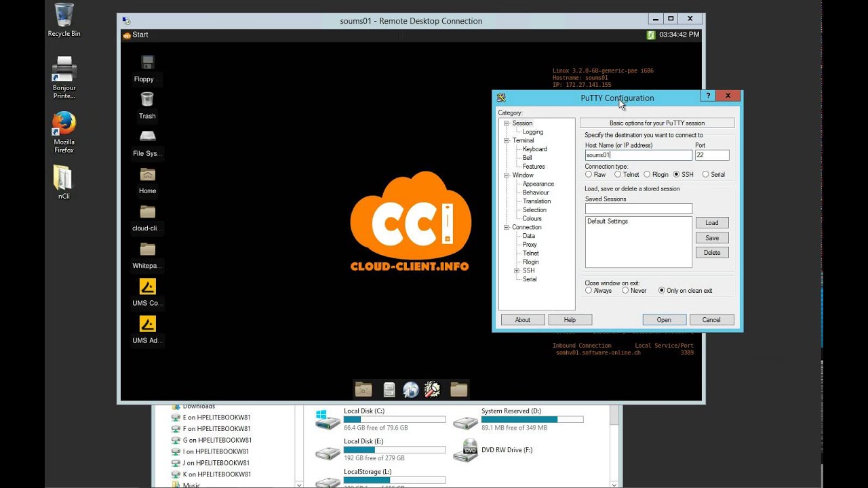This screenshot has height=488, width=868.
Task: Click the Cancel button in PuTTY
Action: coord(711,320)
